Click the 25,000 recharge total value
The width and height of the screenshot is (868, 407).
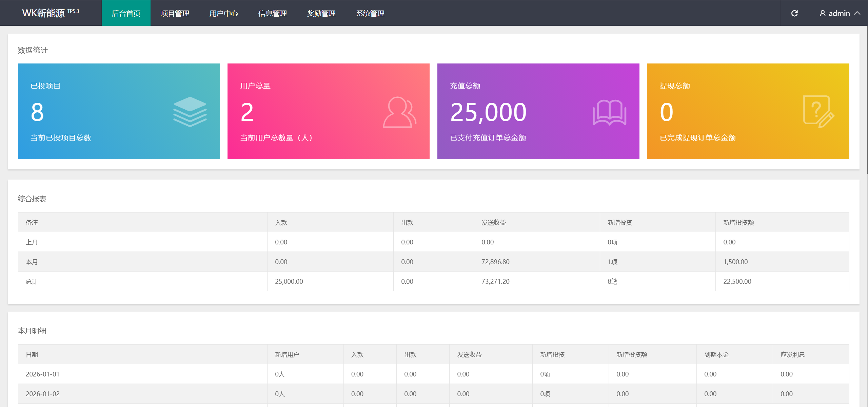(488, 112)
